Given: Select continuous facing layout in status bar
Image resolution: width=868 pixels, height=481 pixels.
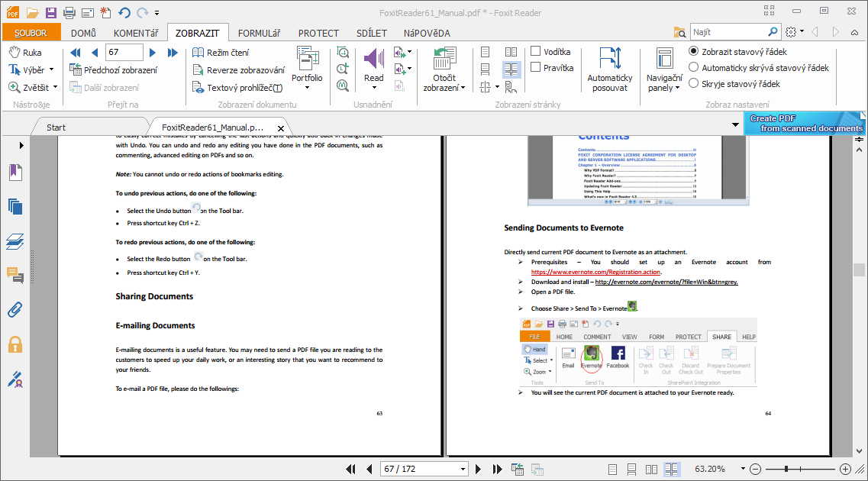Looking at the screenshot, I should tap(672, 470).
